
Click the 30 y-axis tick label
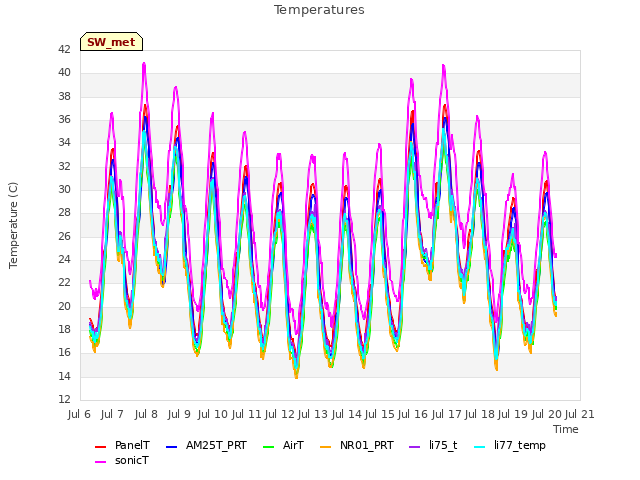pos(64,189)
